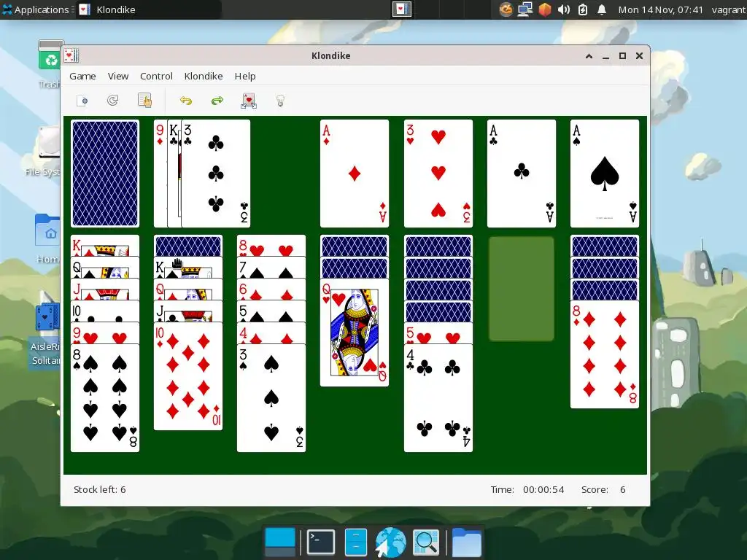Click the Klondike icon in top panel center
Viewport: 747px width, 560px height.
tap(402, 9)
